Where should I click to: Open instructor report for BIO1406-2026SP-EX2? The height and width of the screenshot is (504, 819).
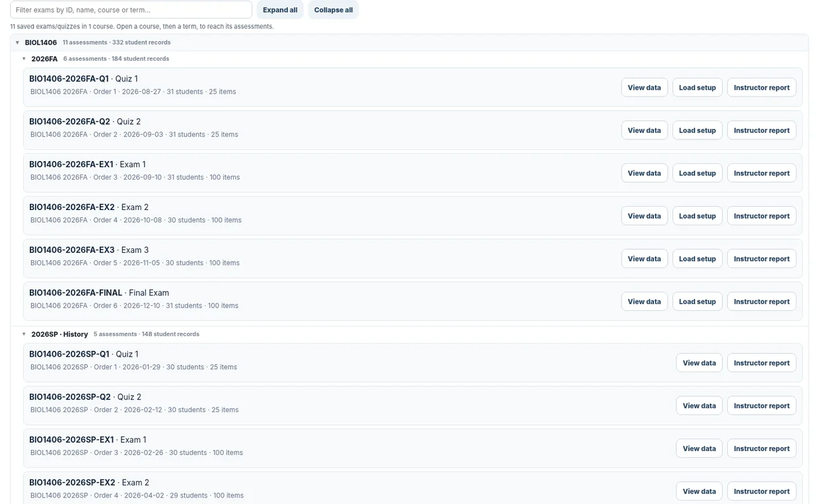point(762,491)
